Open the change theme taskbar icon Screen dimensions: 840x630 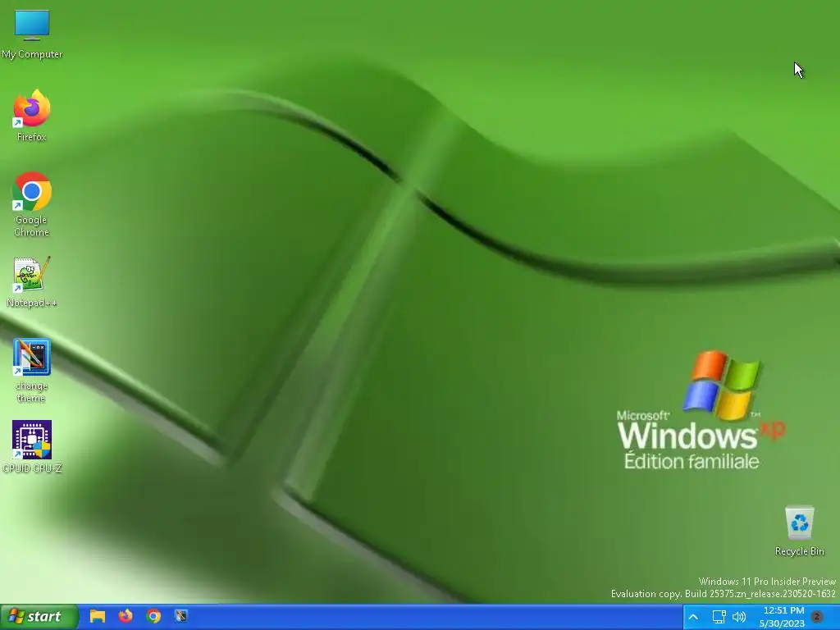pos(181,616)
